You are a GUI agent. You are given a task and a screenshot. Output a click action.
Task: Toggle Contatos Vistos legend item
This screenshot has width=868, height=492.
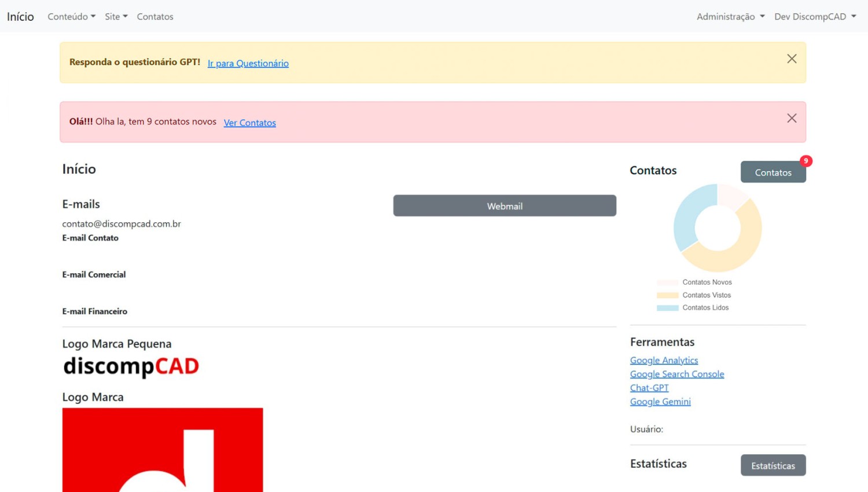coord(694,295)
